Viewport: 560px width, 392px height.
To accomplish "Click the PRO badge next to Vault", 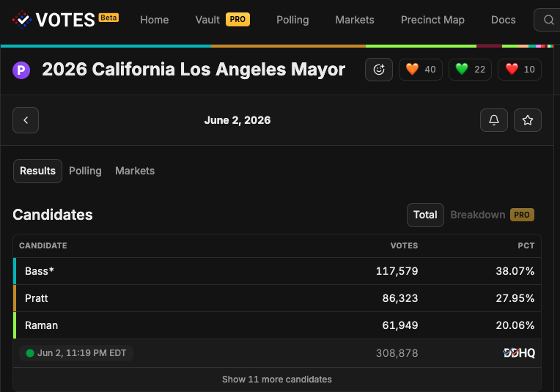I will coord(237,19).
